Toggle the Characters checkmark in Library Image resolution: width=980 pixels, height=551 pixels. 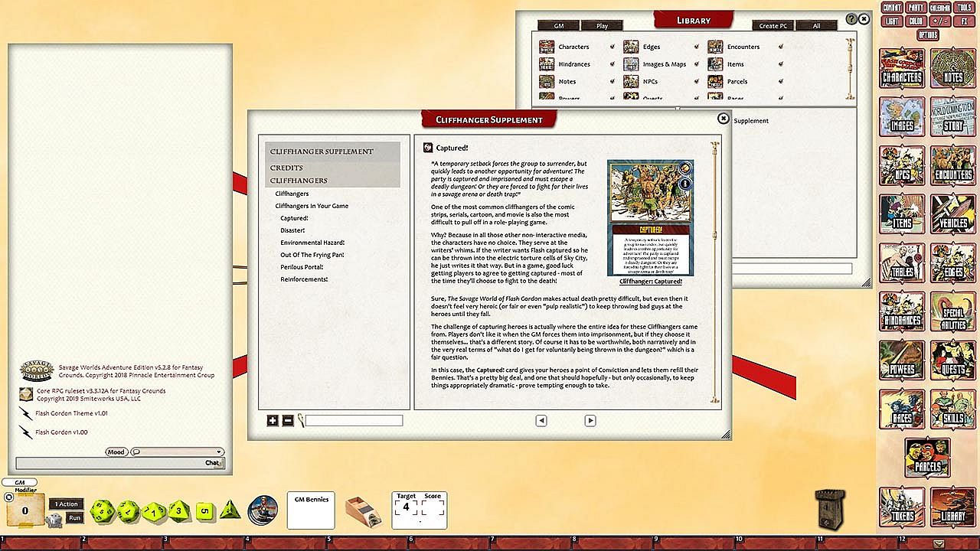click(612, 47)
